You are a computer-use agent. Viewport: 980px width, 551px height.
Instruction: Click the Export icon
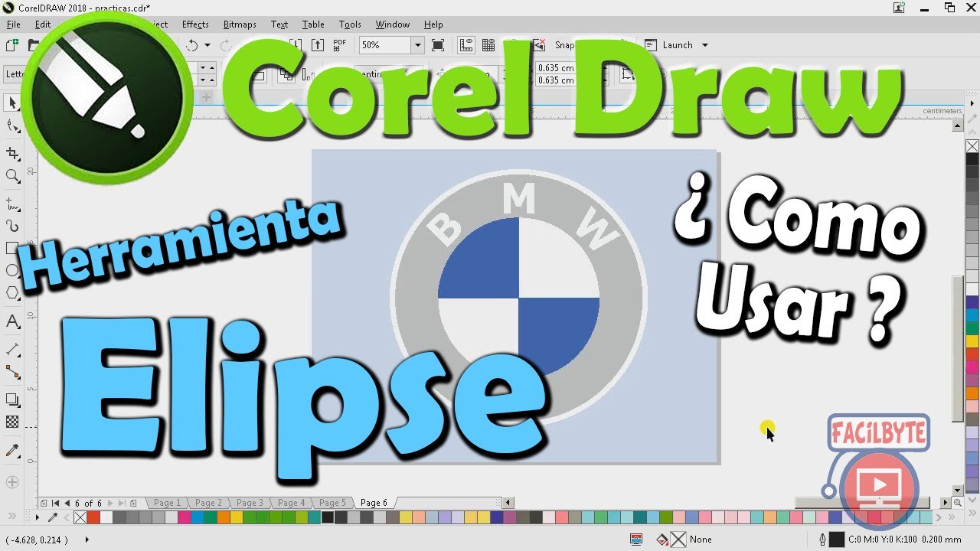coord(318,45)
